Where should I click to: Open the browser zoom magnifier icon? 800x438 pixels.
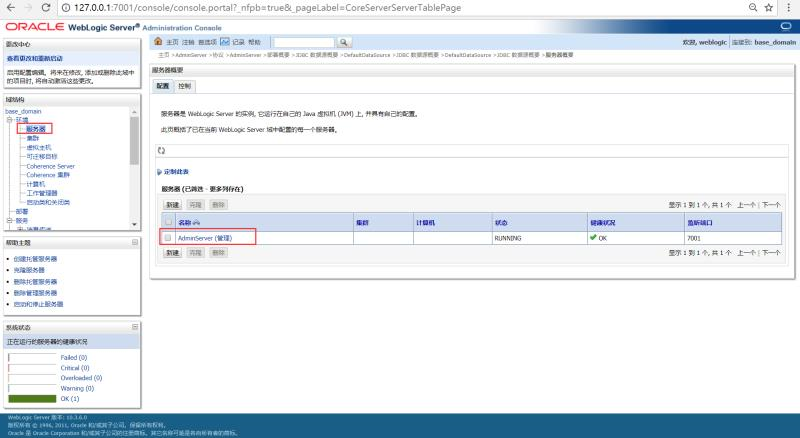click(x=753, y=8)
